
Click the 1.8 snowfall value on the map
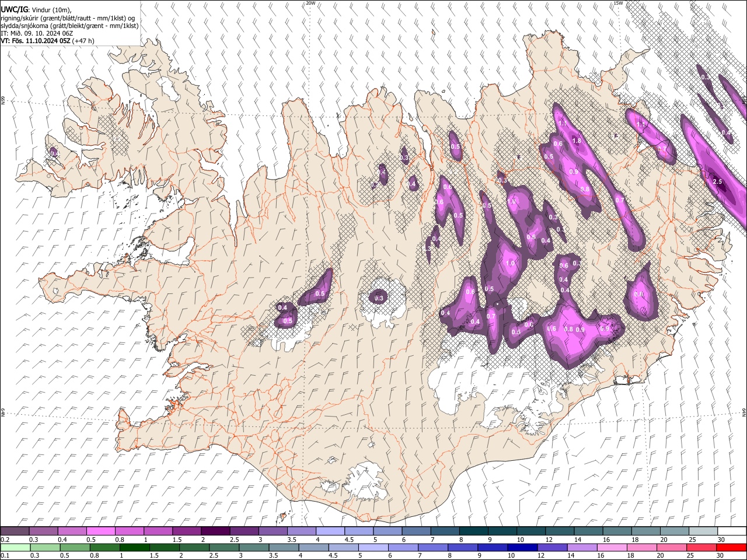(577, 141)
